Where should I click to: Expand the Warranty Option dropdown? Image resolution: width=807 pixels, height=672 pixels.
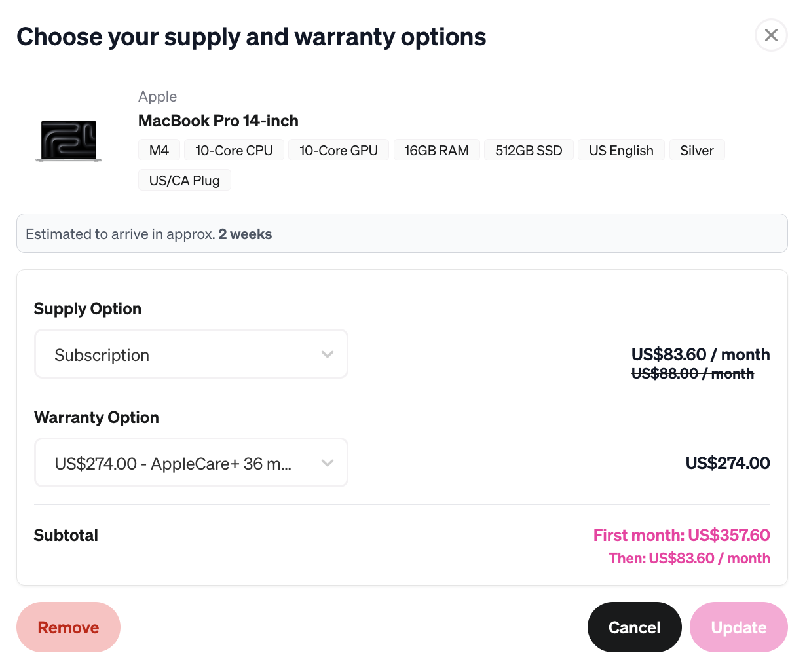point(191,463)
